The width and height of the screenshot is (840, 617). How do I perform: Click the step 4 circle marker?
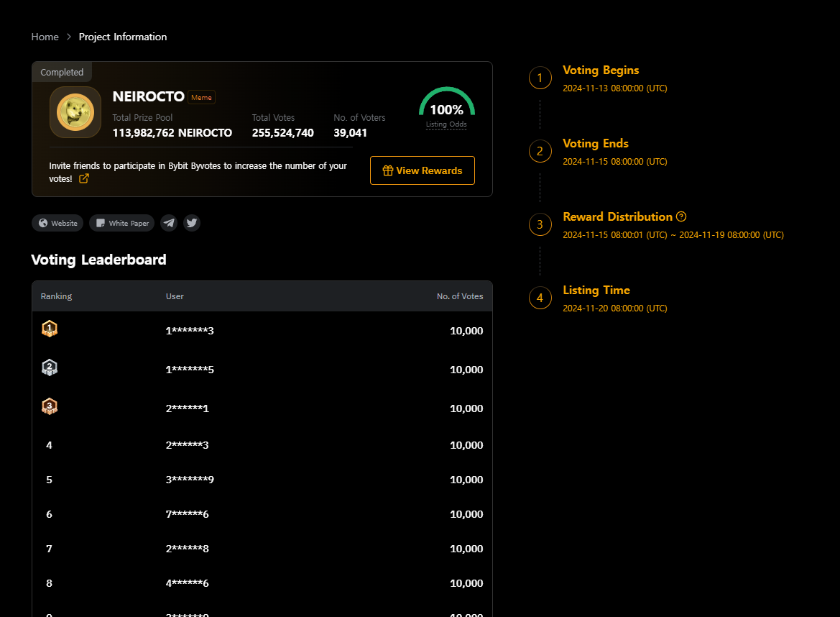pyautogui.click(x=540, y=298)
